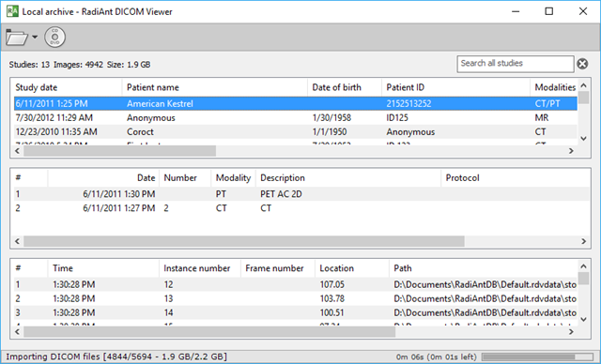Viewport: 601px width, 364px height.
Task: Click series panel horizontal scrollbar thumb
Action: click(244, 241)
